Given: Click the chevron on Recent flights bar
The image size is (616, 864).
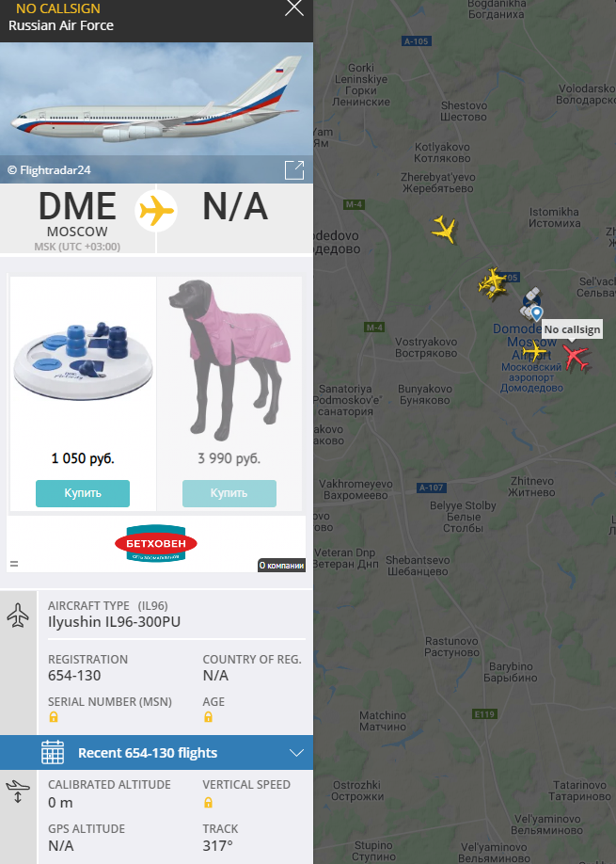Looking at the screenshot, I should point(297,753).
